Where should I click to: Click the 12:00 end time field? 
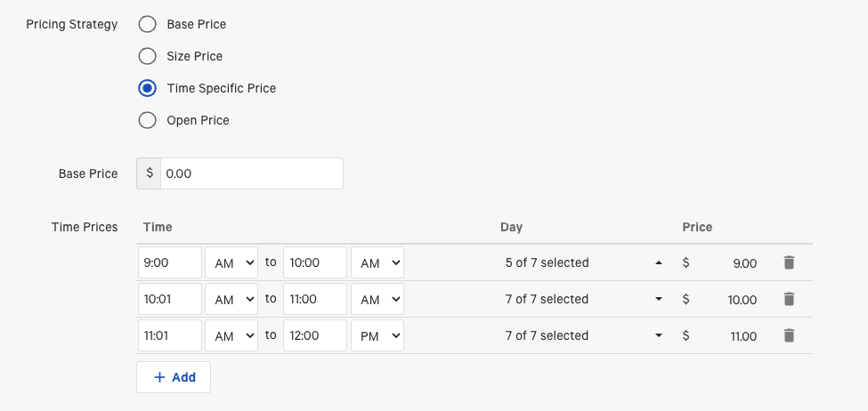tap(314, 335)
